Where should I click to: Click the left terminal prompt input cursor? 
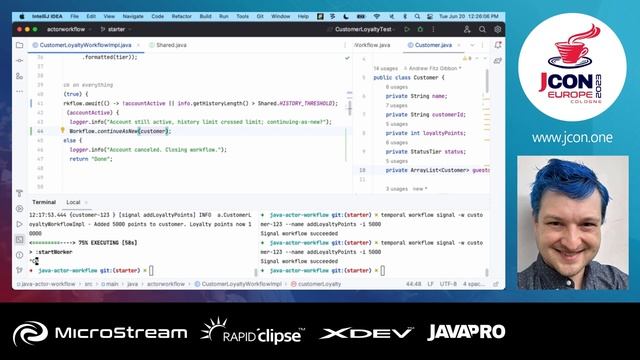click(151, 270)
